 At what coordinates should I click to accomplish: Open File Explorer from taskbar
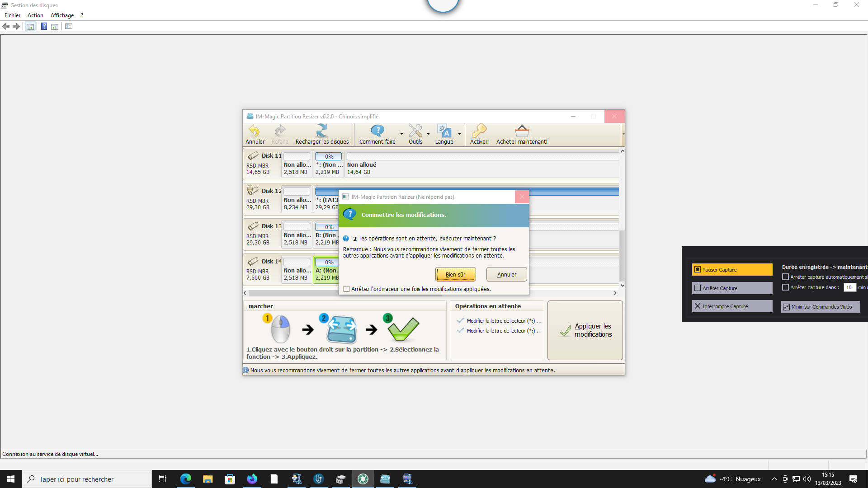coord(208,479)
